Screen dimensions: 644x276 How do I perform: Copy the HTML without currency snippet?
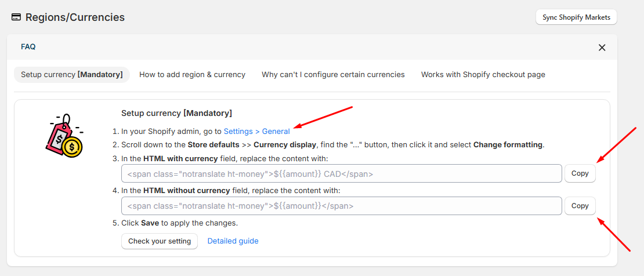click(x=580, y=206)
